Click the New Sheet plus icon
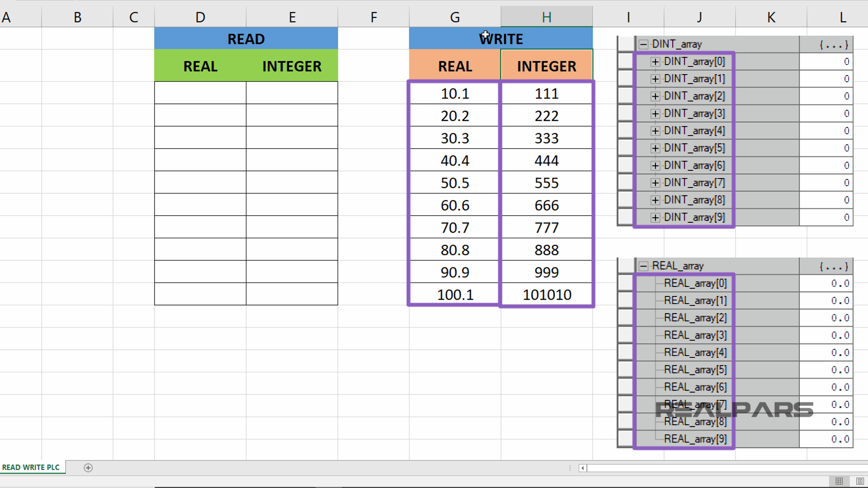Image resolution: width=868 pixels, height=488 pixels. pyautogui.click(x=88, y=468)
